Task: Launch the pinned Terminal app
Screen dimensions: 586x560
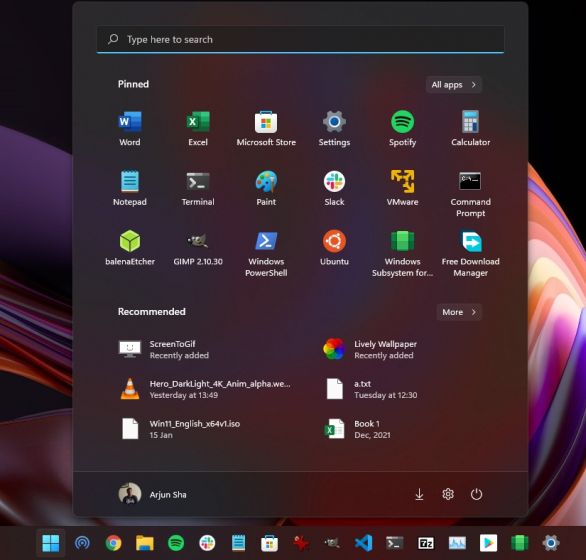Action: click(x=198, y=188)
